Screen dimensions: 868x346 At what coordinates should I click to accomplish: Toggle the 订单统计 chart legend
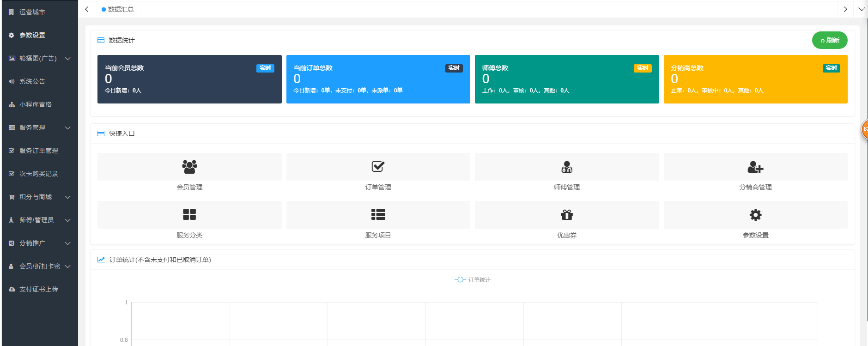point(473,279)
